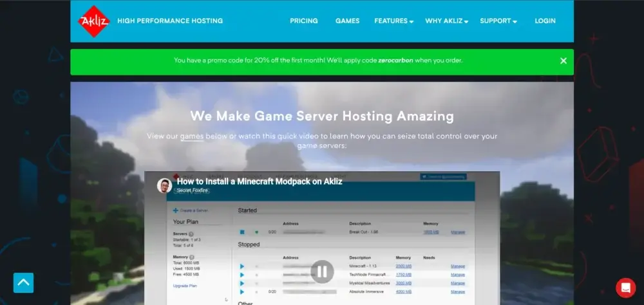Click the play arrow beside Absolute Immersive
Screen dimensions: 644x305
point(242,292)
